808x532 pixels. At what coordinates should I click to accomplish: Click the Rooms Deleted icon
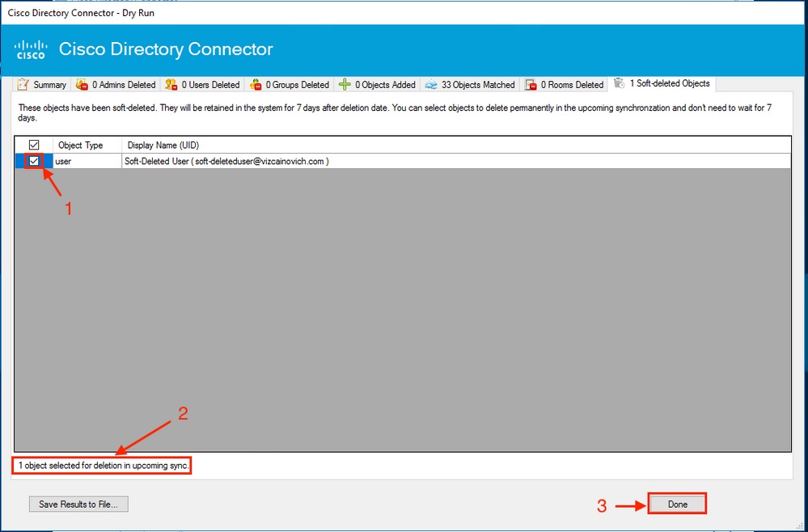click(531, 83)
